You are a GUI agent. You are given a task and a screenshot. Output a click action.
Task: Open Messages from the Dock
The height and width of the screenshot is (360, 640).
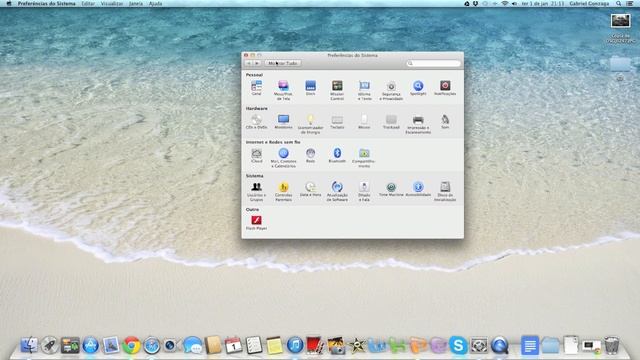pos(193,345)
